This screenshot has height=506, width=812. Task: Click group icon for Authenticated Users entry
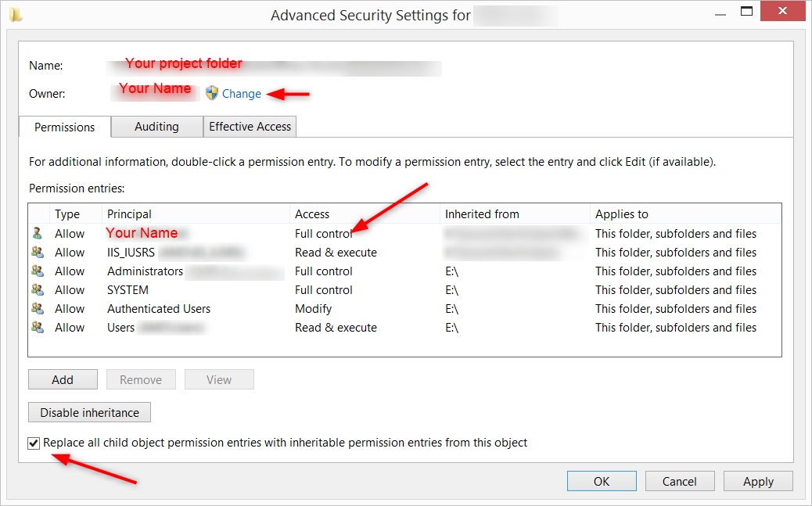pos(37,308)
